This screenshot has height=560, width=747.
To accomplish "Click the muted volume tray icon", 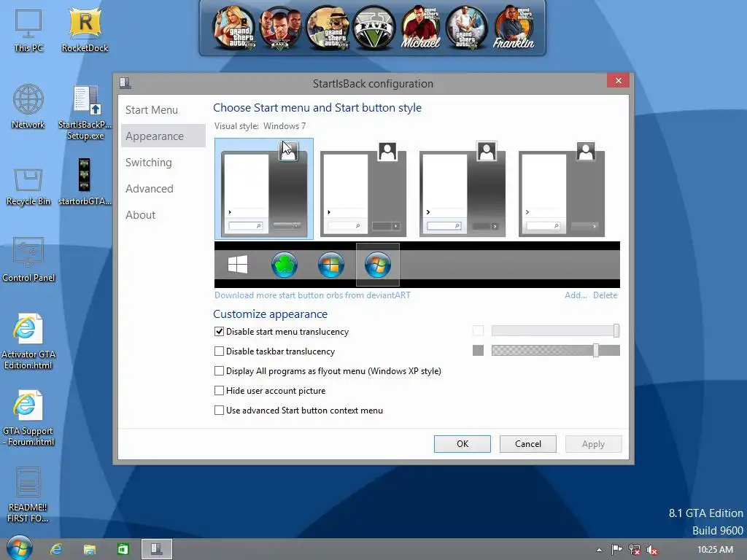I will point(651,550).
